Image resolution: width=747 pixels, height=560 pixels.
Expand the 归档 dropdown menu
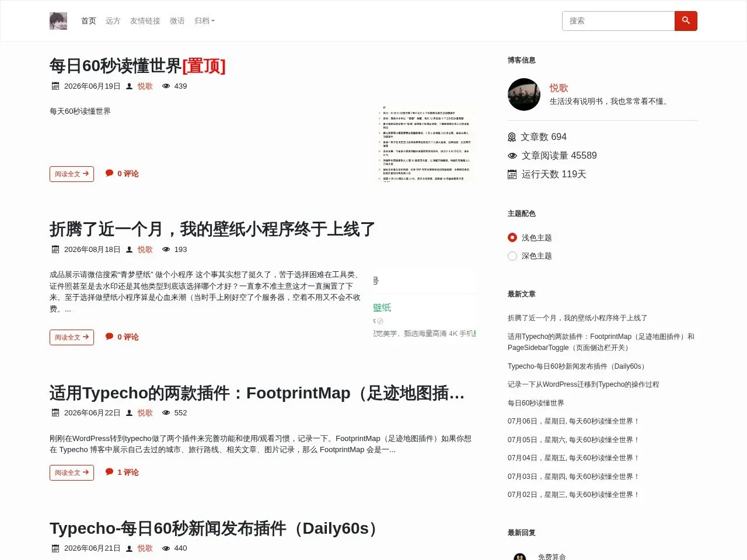tap(204, 21)
